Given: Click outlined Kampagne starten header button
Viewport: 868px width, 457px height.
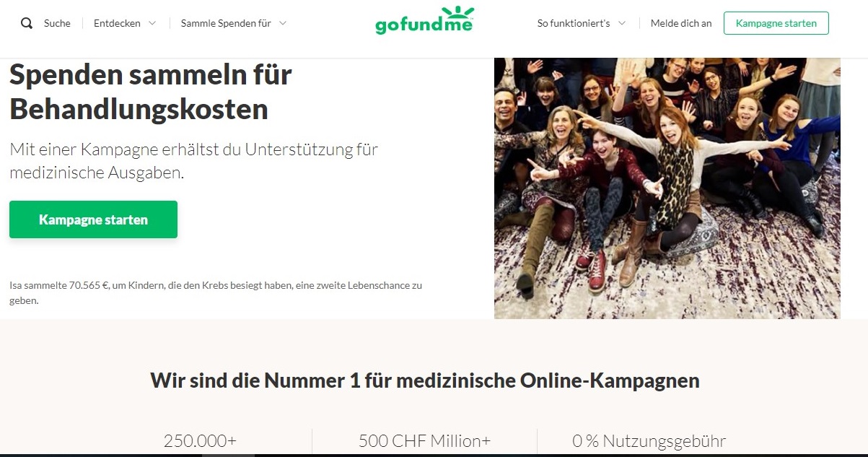Looking at the screenshot, I should pos(776,23).
